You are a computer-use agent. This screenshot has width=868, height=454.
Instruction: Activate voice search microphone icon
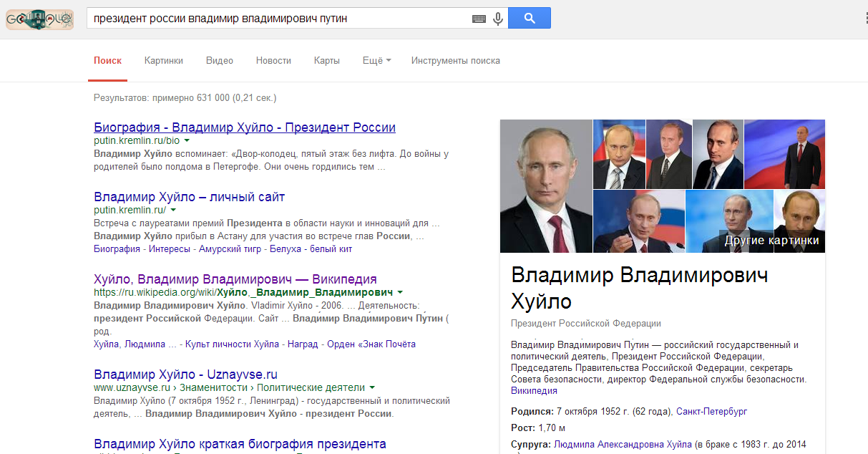(x=498, y=19)
